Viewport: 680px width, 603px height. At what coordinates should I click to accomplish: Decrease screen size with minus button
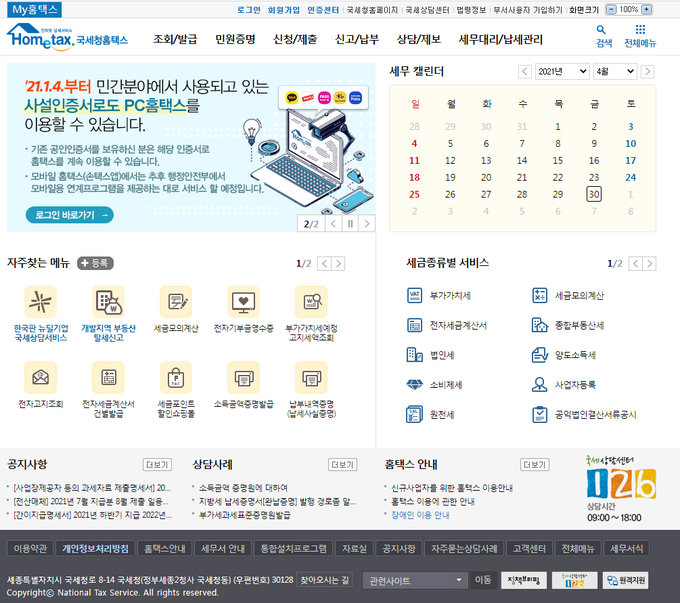tap(611, 9)
